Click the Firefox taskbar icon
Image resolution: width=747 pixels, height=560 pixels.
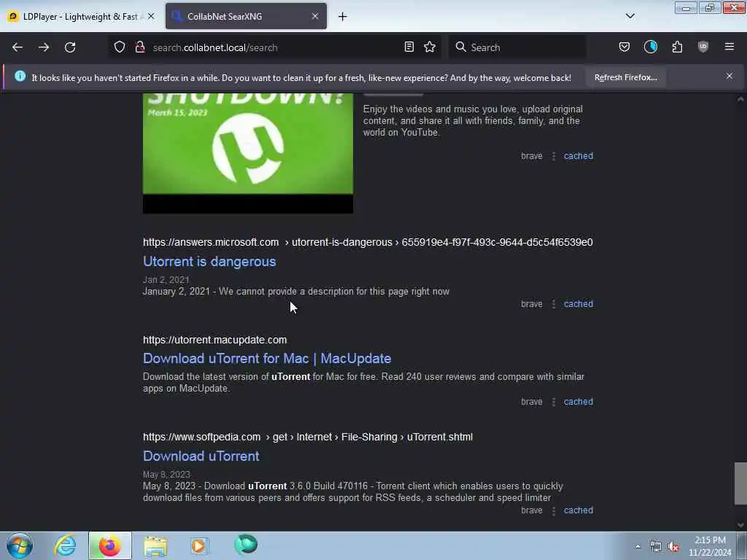(x=109, y=545)
